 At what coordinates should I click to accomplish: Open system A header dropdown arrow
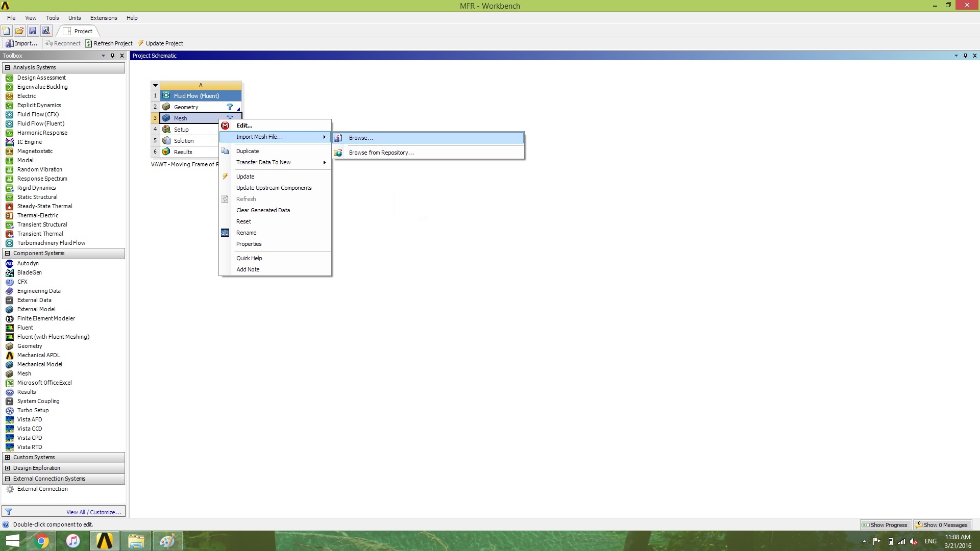[x=155, y=85]
